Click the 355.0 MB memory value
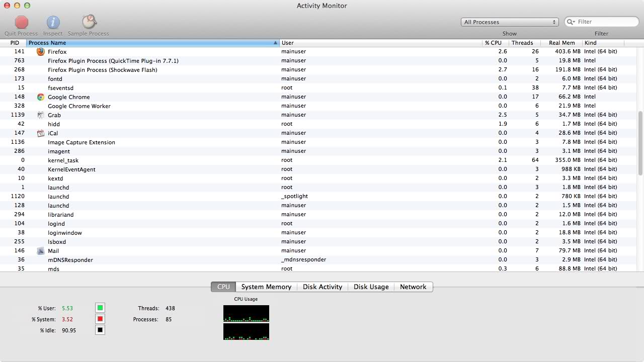The height and width of the screenshot is (362, 644). coord(568,160)
